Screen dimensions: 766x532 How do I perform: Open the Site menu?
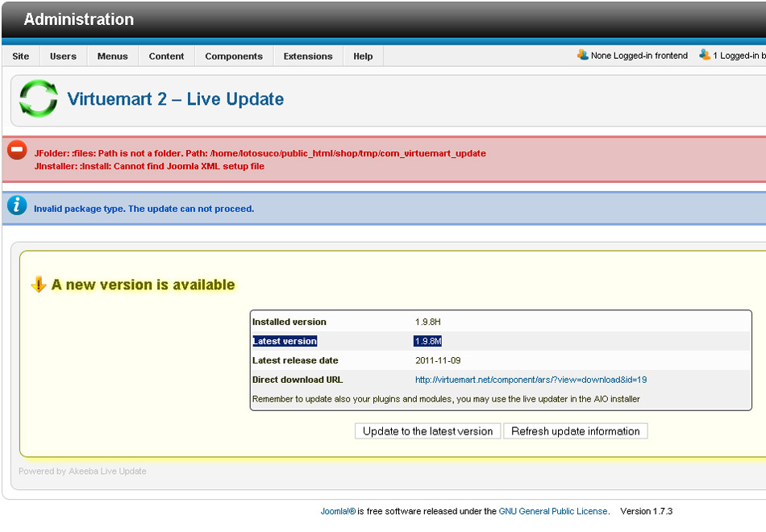point(20,56)
